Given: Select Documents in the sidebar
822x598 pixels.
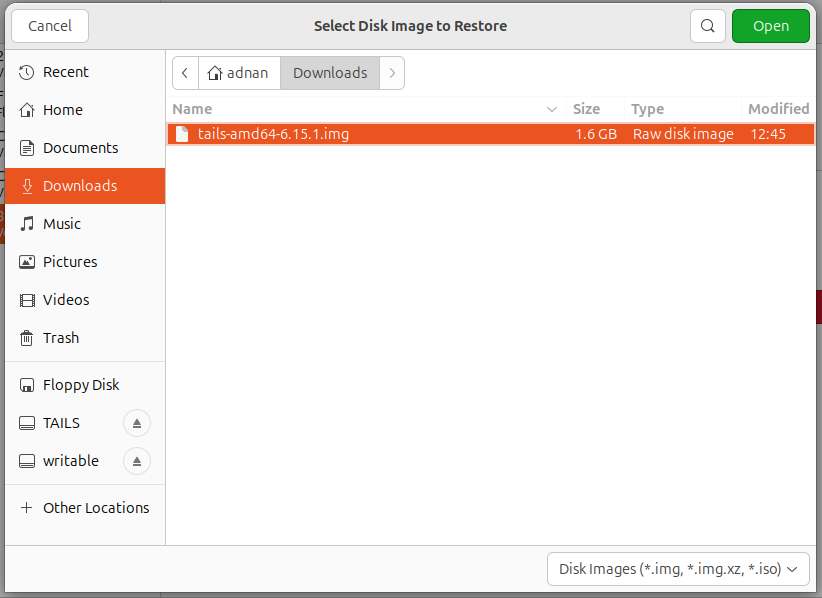Looking at the screenshot, I should point(85,148).
